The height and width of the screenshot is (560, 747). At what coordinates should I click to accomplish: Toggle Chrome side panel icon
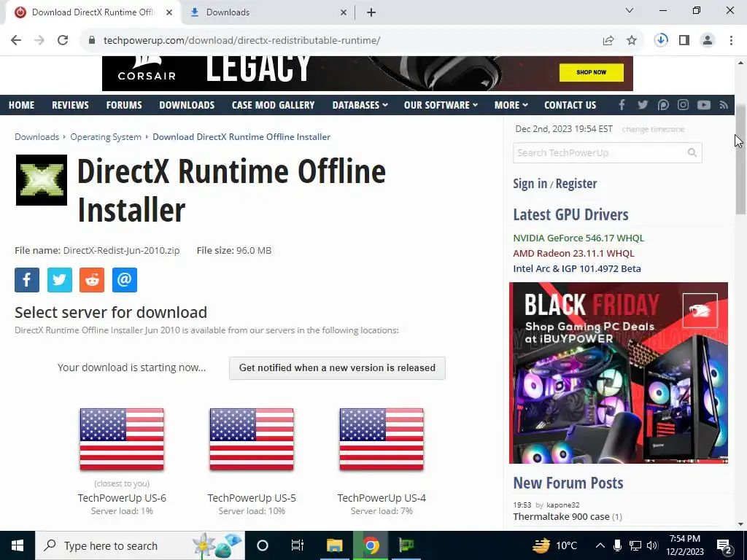pyautogui.click(x=684, y=40)
